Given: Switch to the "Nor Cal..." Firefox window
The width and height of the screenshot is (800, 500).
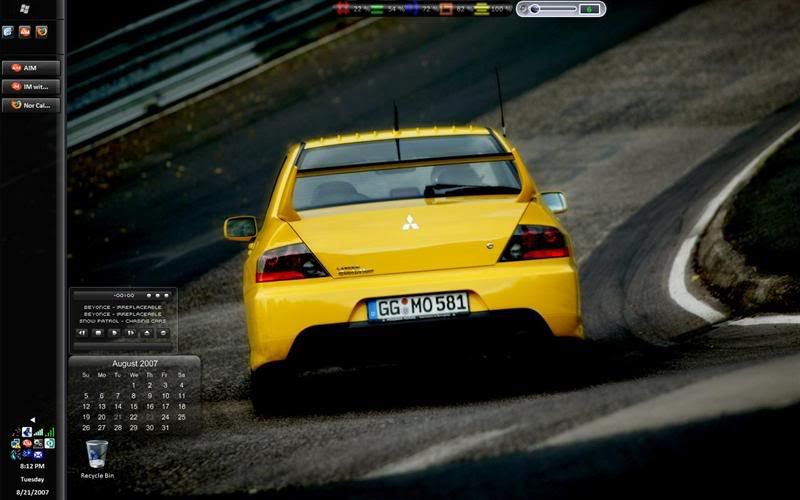Looking at the screenshot, I should point(31,105).
